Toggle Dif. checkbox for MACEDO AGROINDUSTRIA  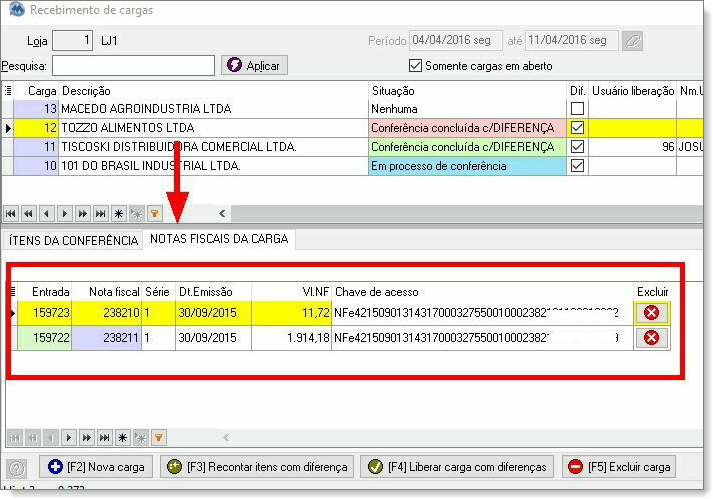[577, 109]
